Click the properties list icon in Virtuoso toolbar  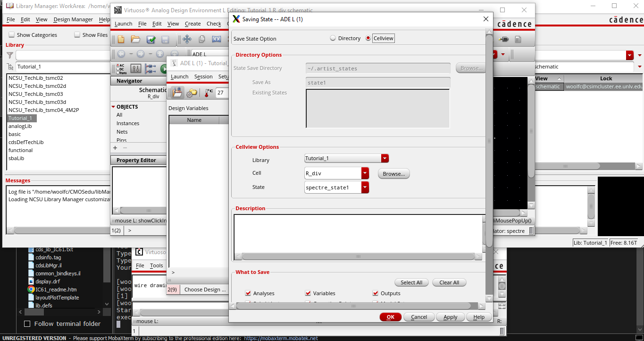point(518,40)
